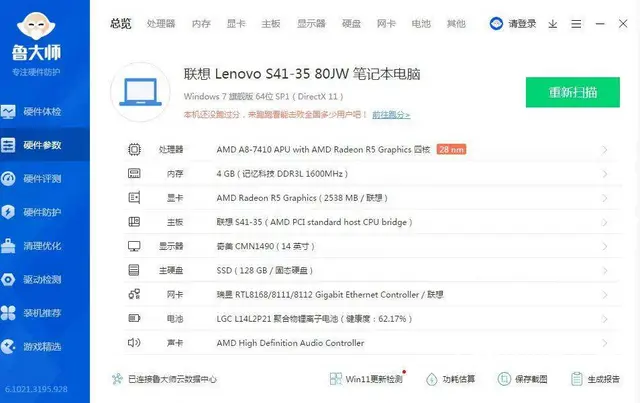The image size is (640, 403).
Task: Expand the 主硬盘 row chevron
Action: (604, 271)
